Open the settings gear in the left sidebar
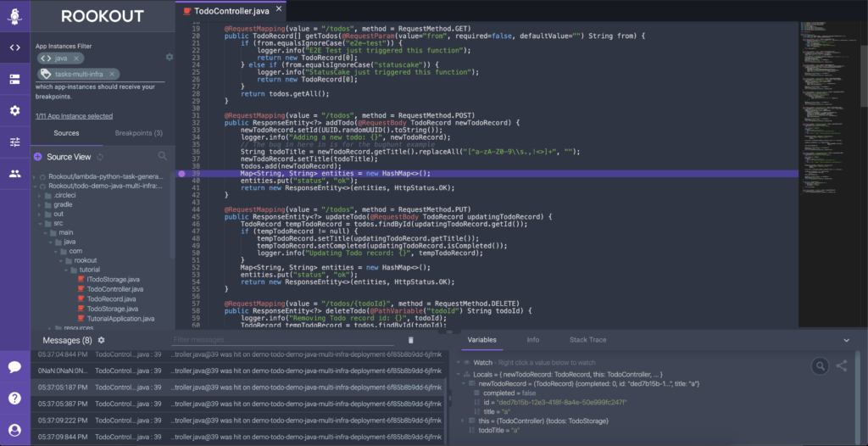The image size is (868, 446). click(15, 110)
